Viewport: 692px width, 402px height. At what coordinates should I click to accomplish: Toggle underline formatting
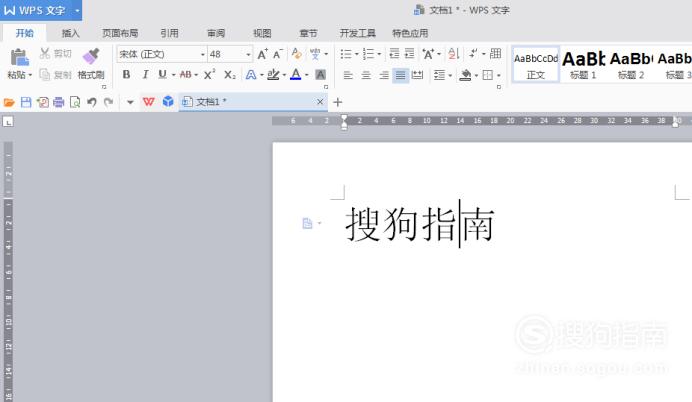tap(162, 75)
